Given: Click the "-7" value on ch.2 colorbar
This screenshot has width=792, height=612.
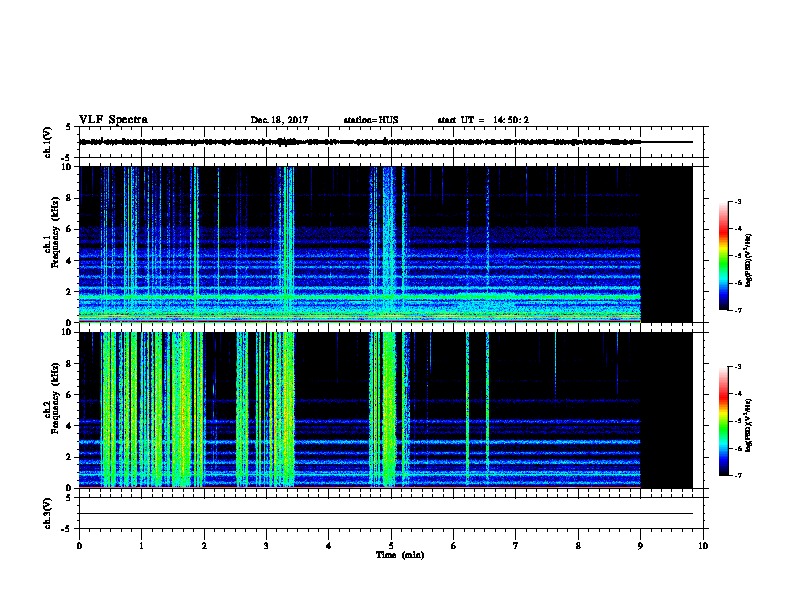Looking at the screenshot, I should click(738, 476).
